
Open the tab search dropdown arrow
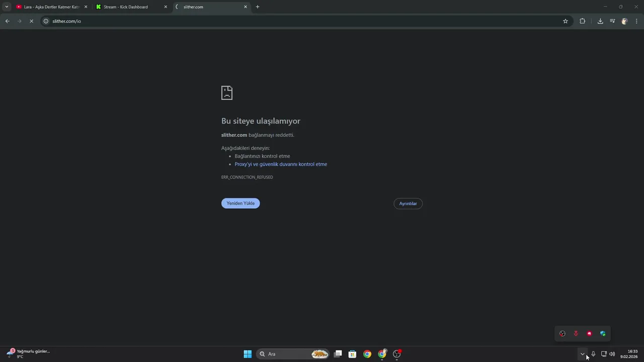pyautogui.click(x=7, y=7)
